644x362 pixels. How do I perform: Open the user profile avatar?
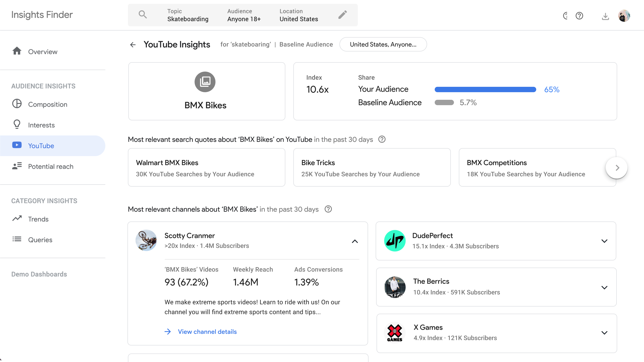point(624,16)
